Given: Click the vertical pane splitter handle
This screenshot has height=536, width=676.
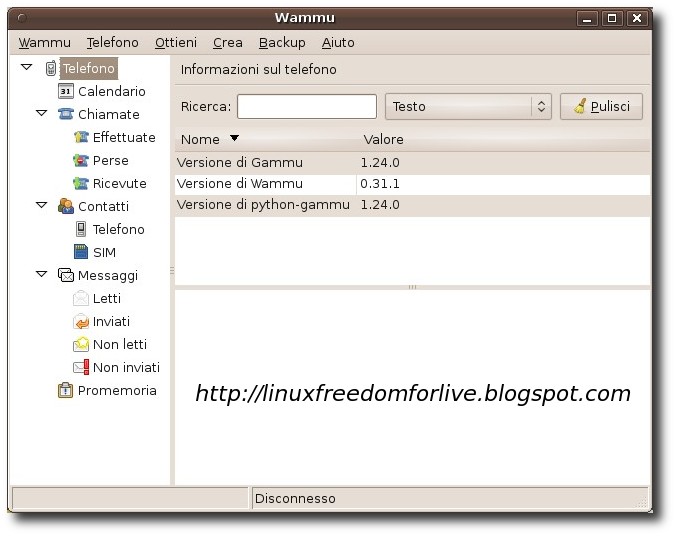Looking at the screenshot, I should 172,270.
